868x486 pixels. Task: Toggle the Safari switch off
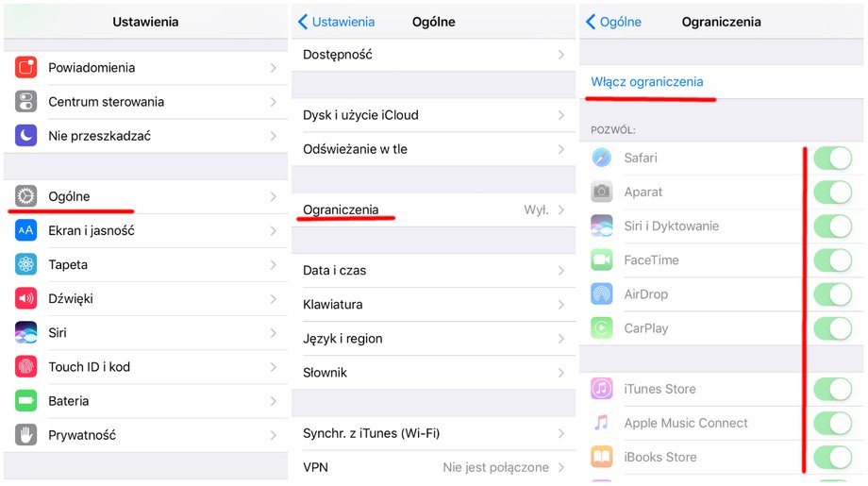tap(832, 159)
